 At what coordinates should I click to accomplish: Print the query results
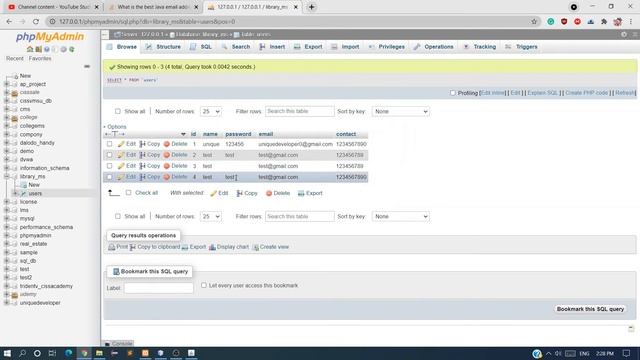coord(118,247)
